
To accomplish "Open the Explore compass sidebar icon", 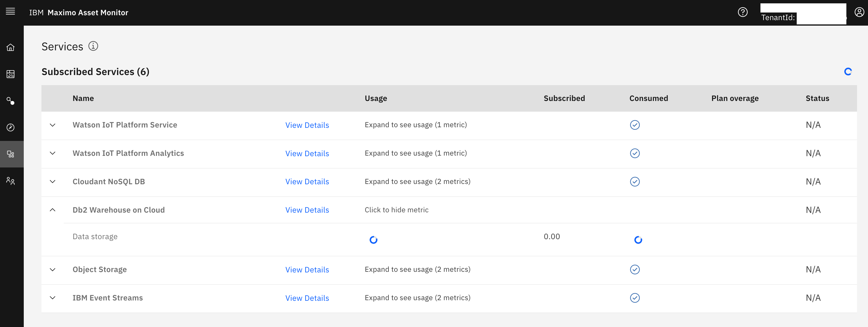I will 10,128.
